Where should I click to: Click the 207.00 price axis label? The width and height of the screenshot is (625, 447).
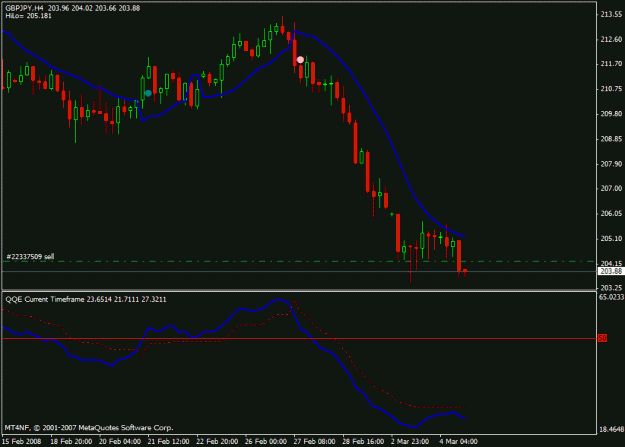pos(611,188)
